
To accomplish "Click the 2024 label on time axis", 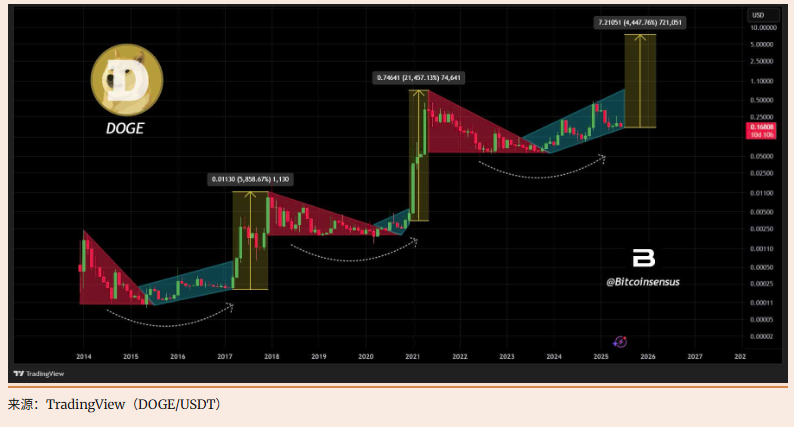I will point(554,357).
